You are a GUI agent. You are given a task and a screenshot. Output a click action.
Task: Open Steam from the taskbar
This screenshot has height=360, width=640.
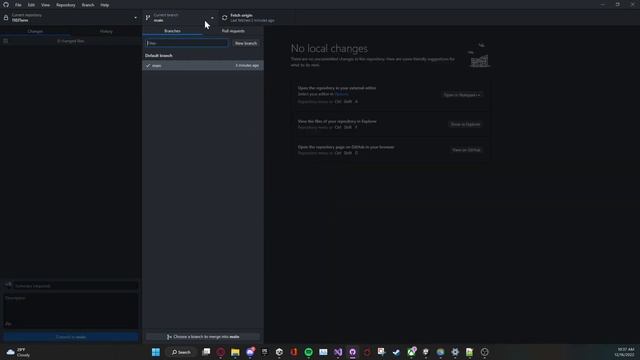pyautogui.click(x=396, y=352)
